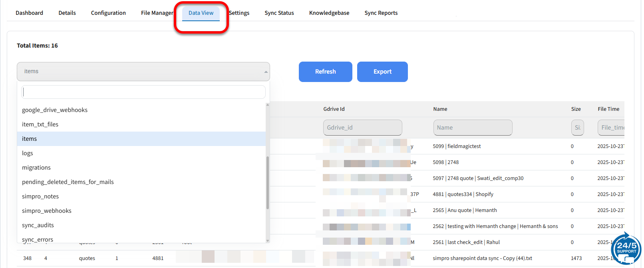644x268 pixels.
Task: Choose simpro_notes from the list
Action: tap(40, 196)
